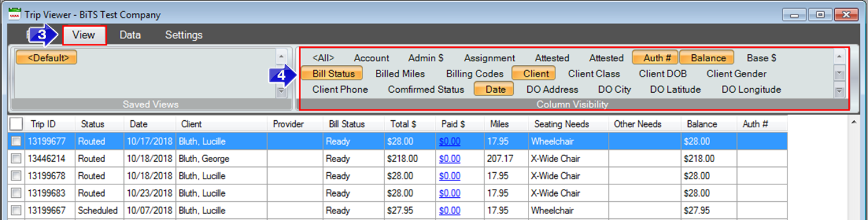
Task: Enable the Billing Codes column
Action: pos(475,74)
